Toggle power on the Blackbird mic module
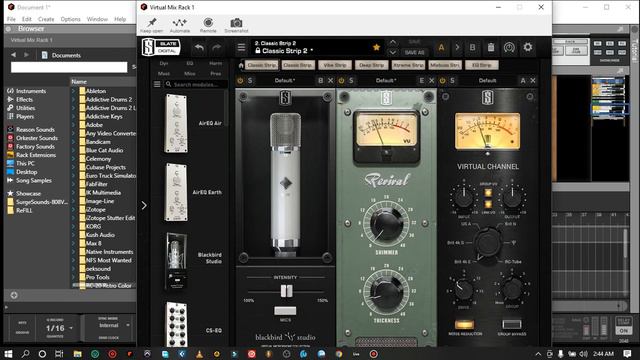 240,81
